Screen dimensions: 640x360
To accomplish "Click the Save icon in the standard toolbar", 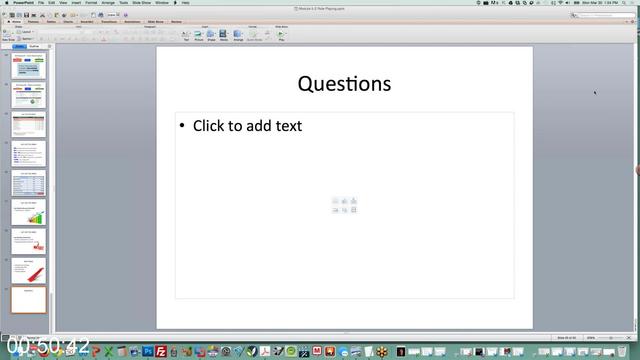I will [26, 15].
